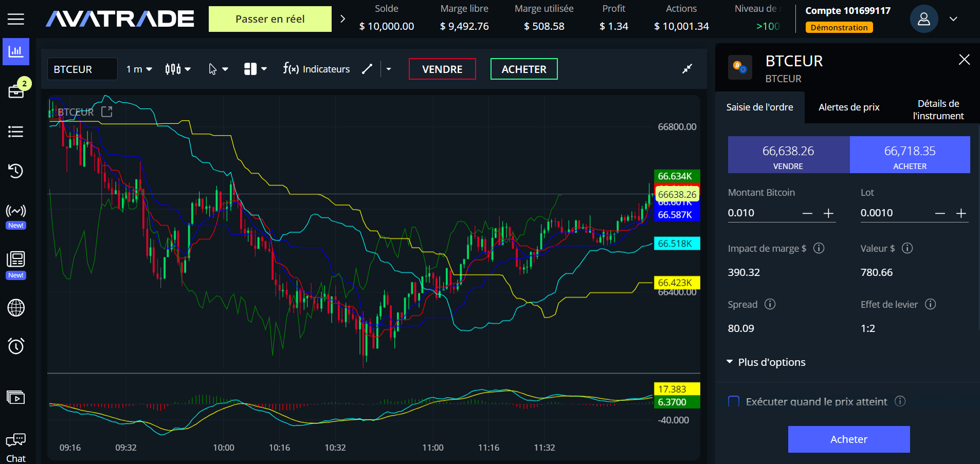Open the chart type candlestick dropdown
Viewport: 980px width, 464px height.
click(178, 69)
